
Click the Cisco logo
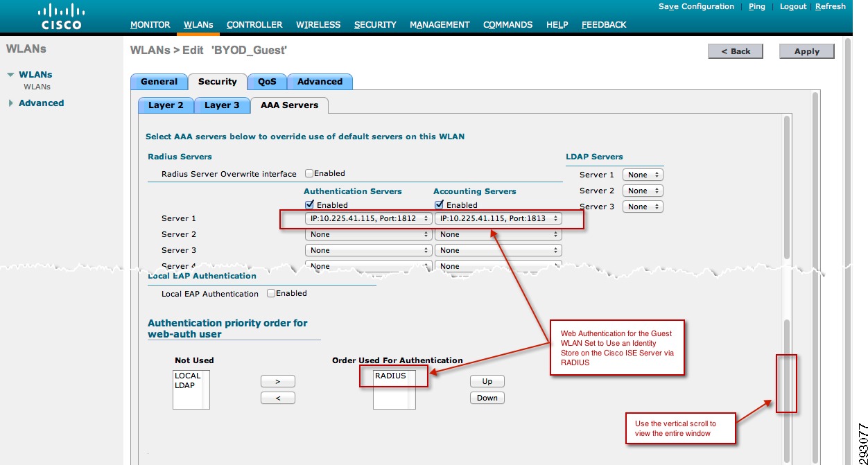61,17
